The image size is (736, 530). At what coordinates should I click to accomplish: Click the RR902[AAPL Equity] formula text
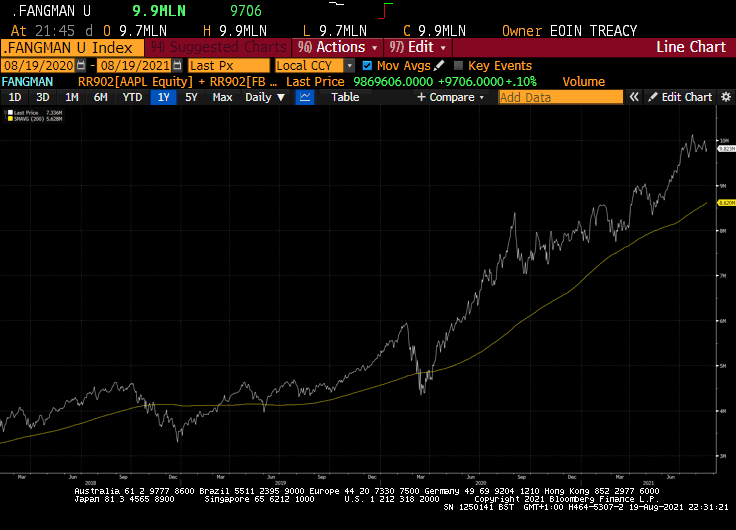[x=135, y=82]
